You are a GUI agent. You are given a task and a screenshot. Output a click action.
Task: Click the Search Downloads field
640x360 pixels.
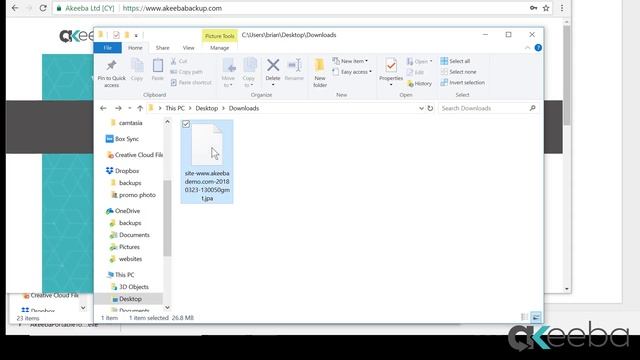pos(489,108)
